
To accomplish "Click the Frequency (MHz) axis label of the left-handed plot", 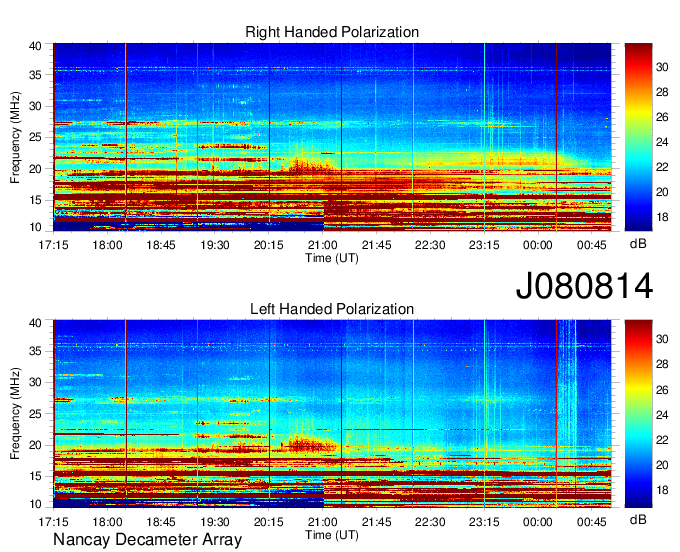I will 15,414.
